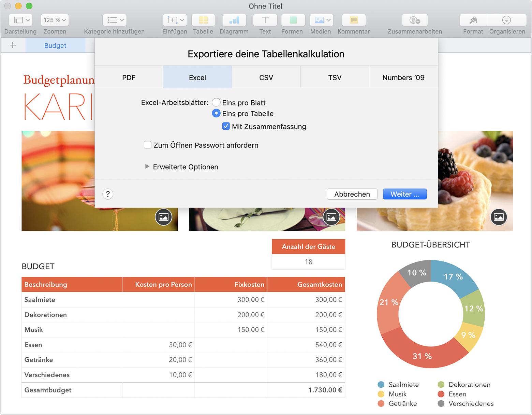Click the Kommentar note icon
The width and height of the screenshot is (532, 415).
point(354,20)
